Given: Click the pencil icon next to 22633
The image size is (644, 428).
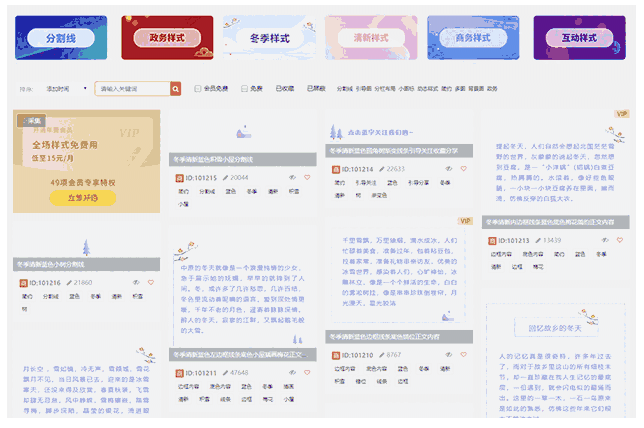Looking at the screenshot, I should tap(382, 169).
